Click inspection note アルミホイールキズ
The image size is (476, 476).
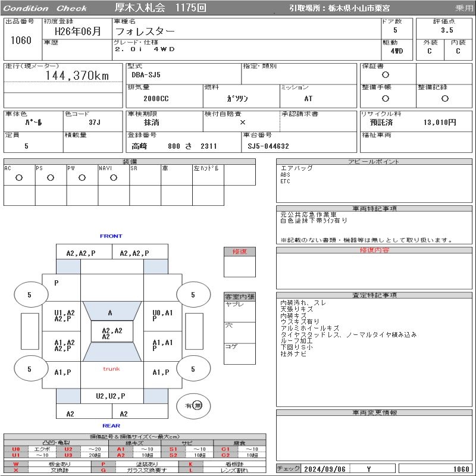(310, 328)
